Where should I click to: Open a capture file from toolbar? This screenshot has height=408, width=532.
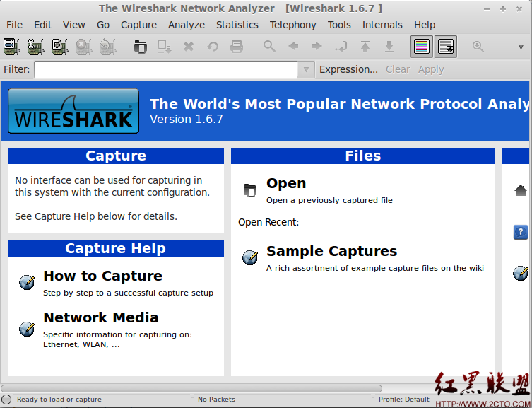coord(140,47)
